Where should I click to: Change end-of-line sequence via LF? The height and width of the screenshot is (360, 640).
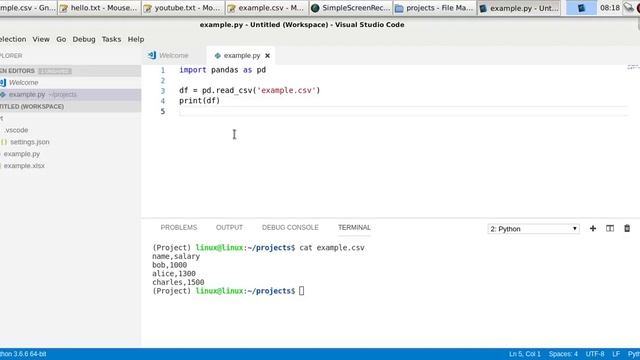click(616, 354)
